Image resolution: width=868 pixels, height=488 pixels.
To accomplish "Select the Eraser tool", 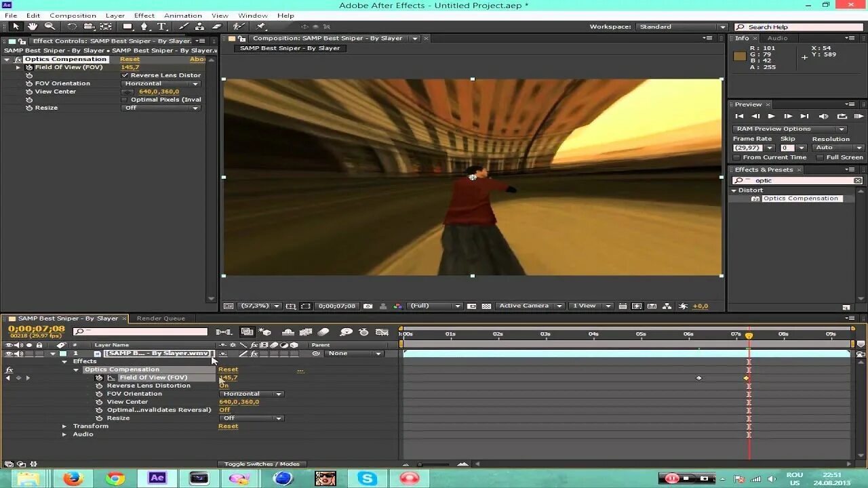I will coord(216,26).
